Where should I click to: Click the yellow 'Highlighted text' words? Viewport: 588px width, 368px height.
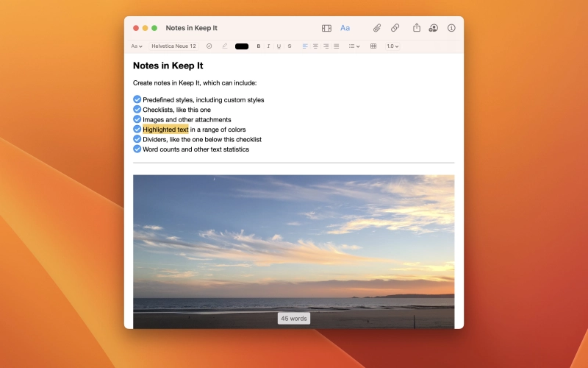click(x=165, y=130)
